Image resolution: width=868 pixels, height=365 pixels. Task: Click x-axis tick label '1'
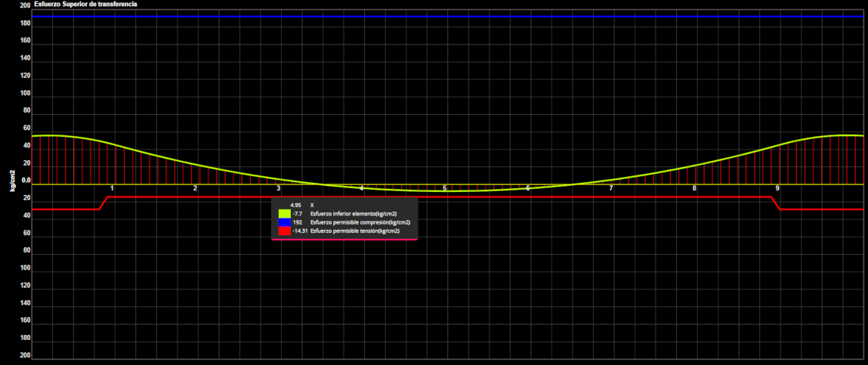click(x=112, y=188)
